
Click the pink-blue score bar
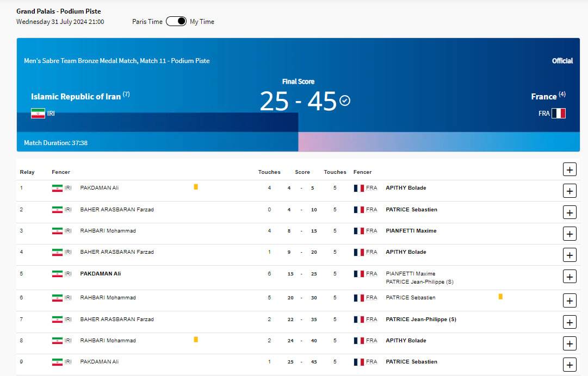pyautogui.click(x=438, y=141)
